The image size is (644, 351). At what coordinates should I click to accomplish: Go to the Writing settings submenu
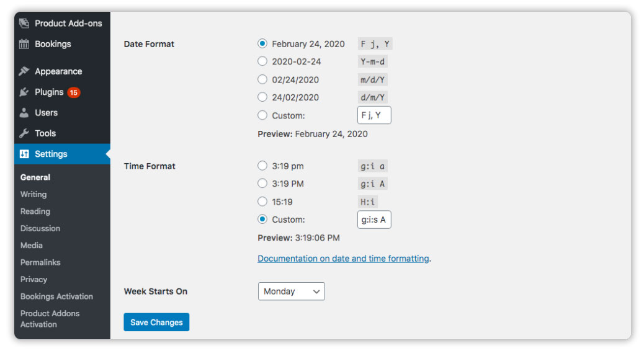point(34,194)
